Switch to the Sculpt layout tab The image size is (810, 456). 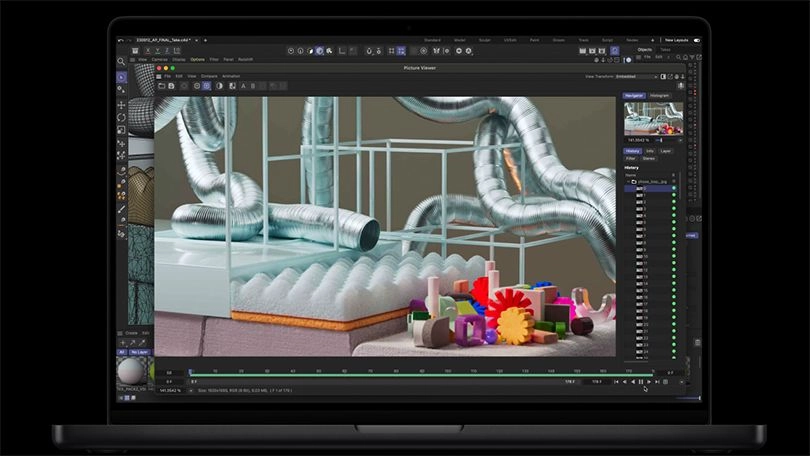pyautogui.click(x=485, y=40)
